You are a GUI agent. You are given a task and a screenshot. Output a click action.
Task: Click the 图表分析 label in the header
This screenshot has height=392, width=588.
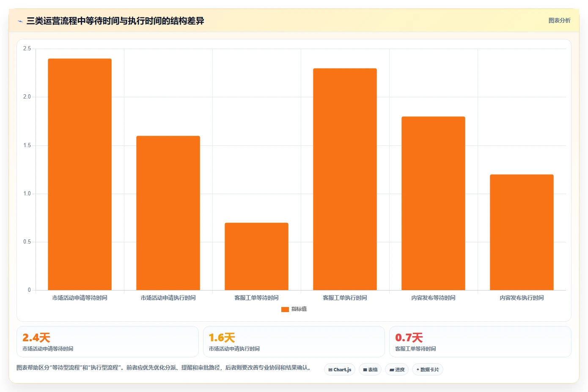pyautogui.click(x=559, y=20)
